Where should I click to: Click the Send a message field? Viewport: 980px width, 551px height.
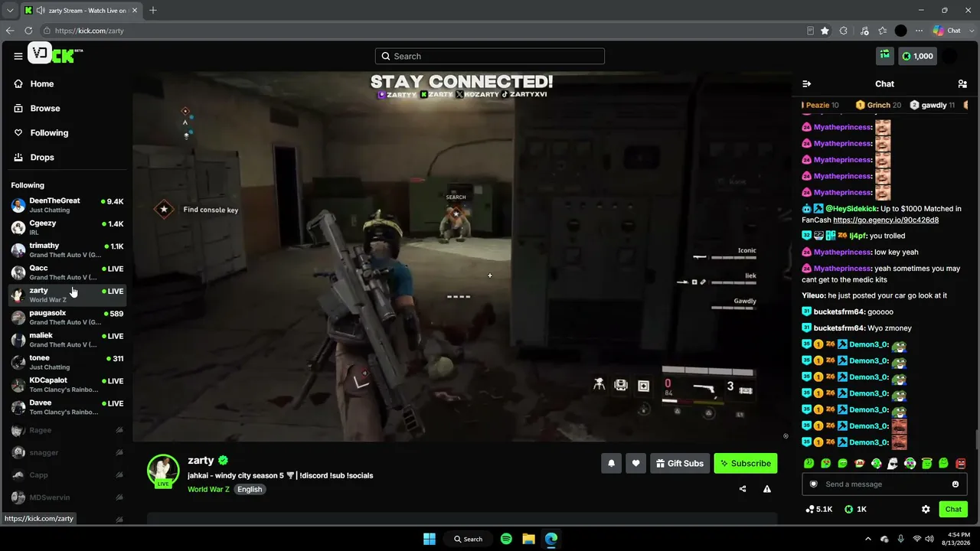pos(884,484)
